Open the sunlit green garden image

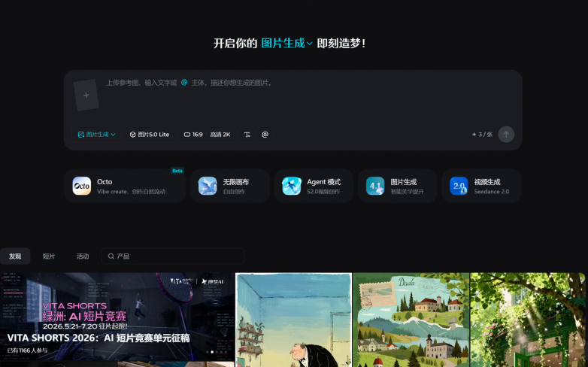click(528, 320)
